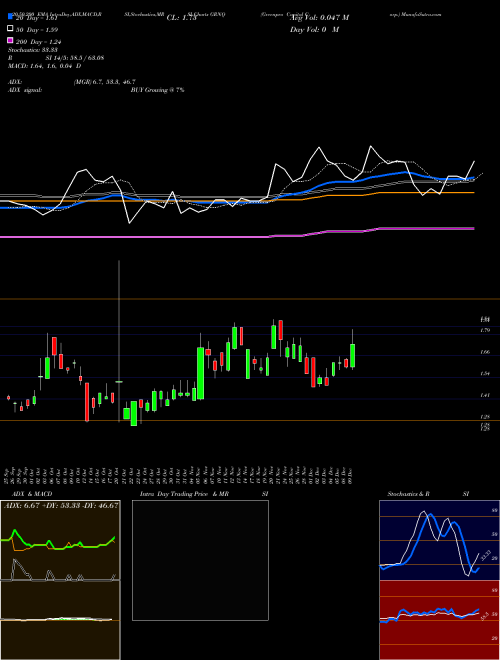Screen dimensions: 500x660
Task: Click the tall green candle on 05 Nov
Action: 201,373
